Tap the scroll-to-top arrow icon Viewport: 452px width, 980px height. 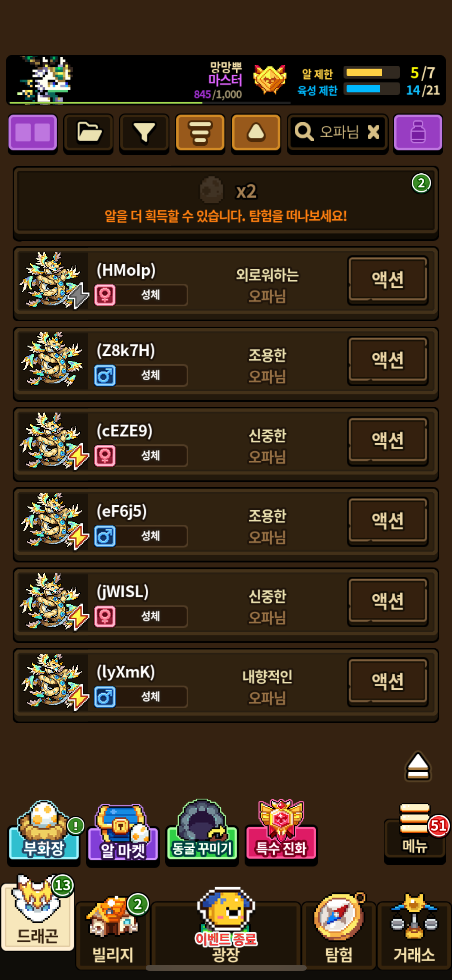click(x=418, y=766)
